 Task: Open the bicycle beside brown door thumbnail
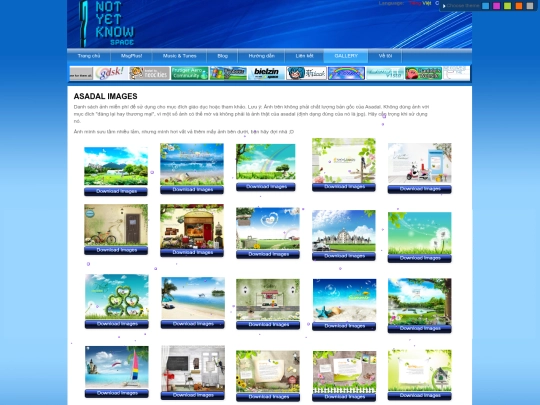click(116, 224)
